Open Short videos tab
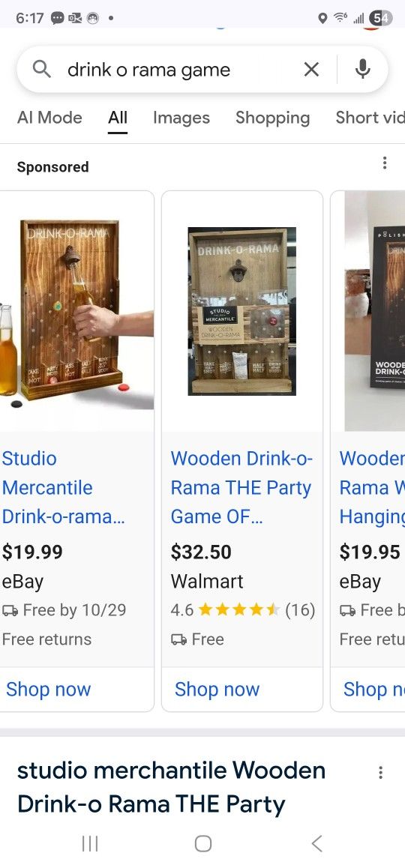 coord(370,118)
